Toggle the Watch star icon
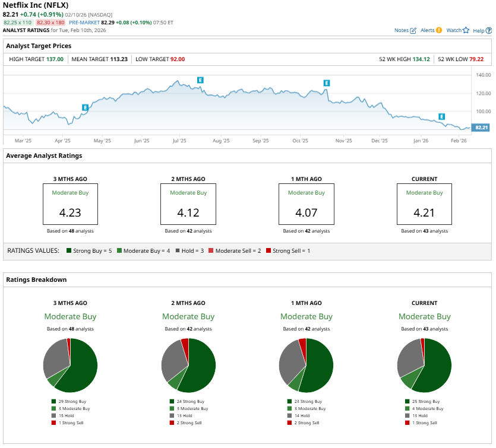Image resolution: width=496 pixels, height=448 pixels. tap(466, 30)
